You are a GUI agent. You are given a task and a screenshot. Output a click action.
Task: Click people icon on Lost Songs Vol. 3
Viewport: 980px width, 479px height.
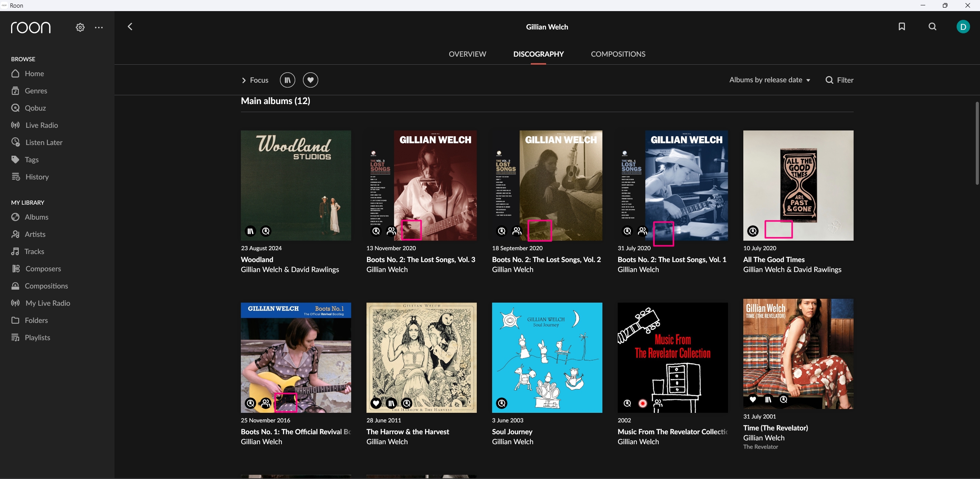tap(391, 231)
